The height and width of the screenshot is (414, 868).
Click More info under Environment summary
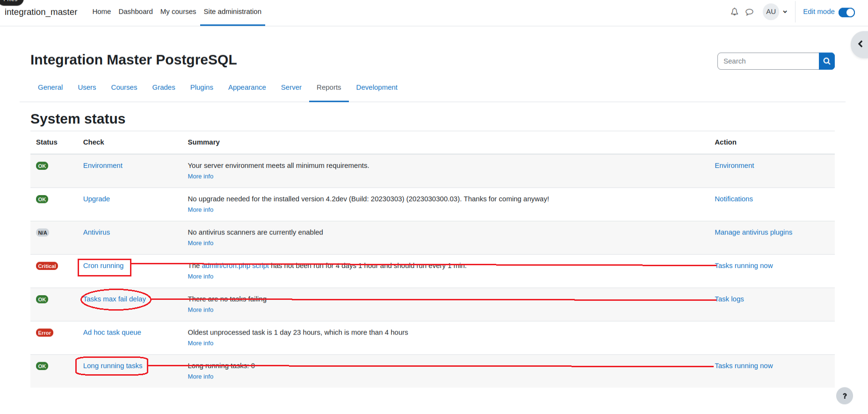coord(201,176)
